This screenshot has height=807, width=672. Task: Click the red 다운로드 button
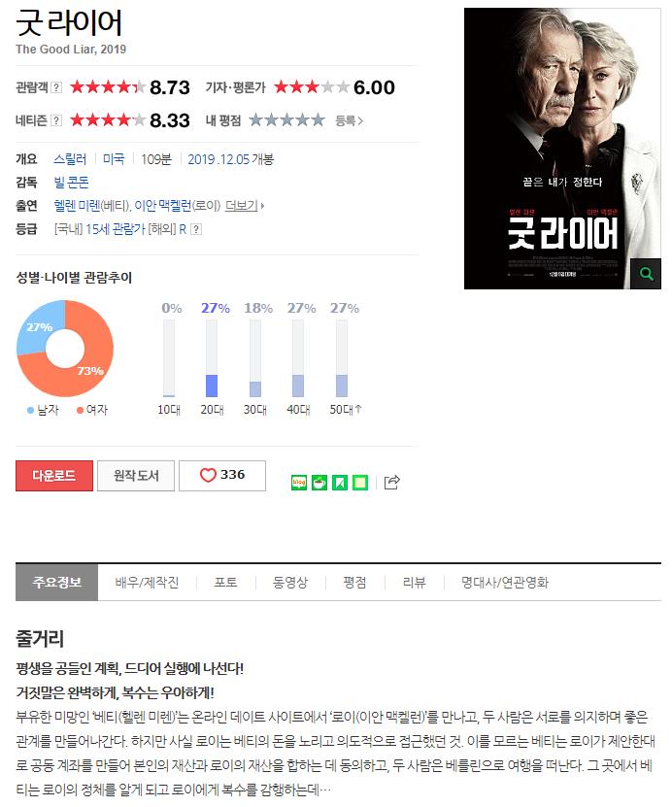pos(54,476)
